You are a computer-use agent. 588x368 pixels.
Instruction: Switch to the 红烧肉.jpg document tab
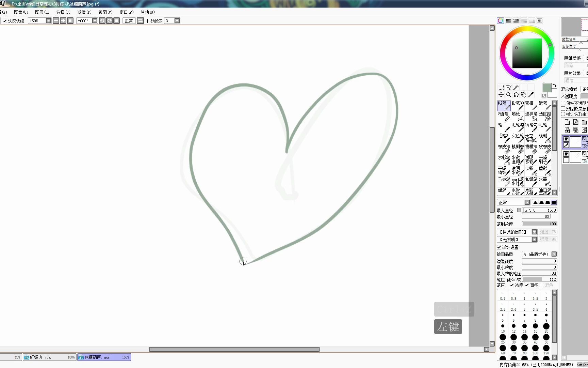[x=49, y=357]
